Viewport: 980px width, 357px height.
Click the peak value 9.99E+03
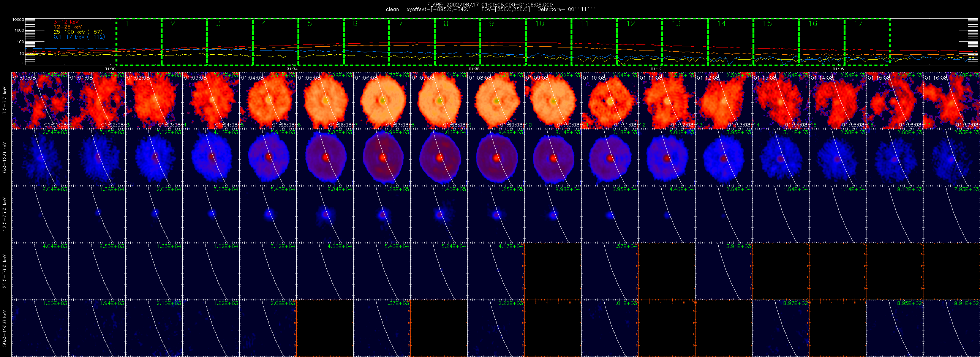tap(397, 132)
